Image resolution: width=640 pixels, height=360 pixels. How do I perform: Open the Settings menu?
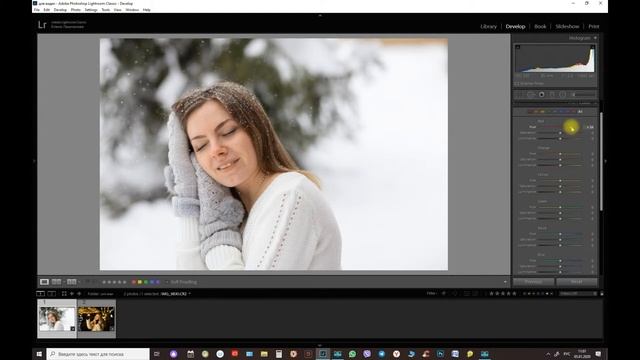point(91,10)
